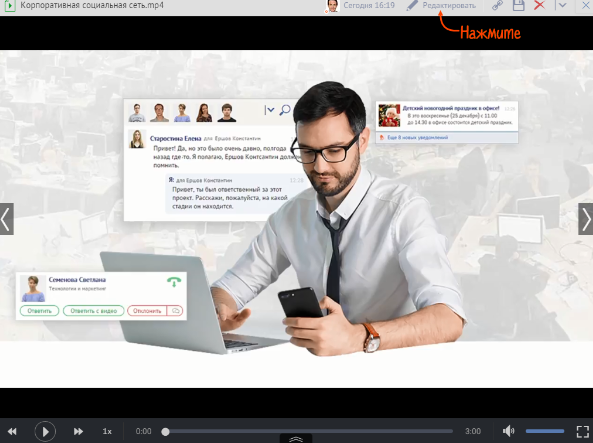Image resolution: width=593 pixels, height=443 pixels.
Task: Copy link with the chain icon
Action: [497, 5]
